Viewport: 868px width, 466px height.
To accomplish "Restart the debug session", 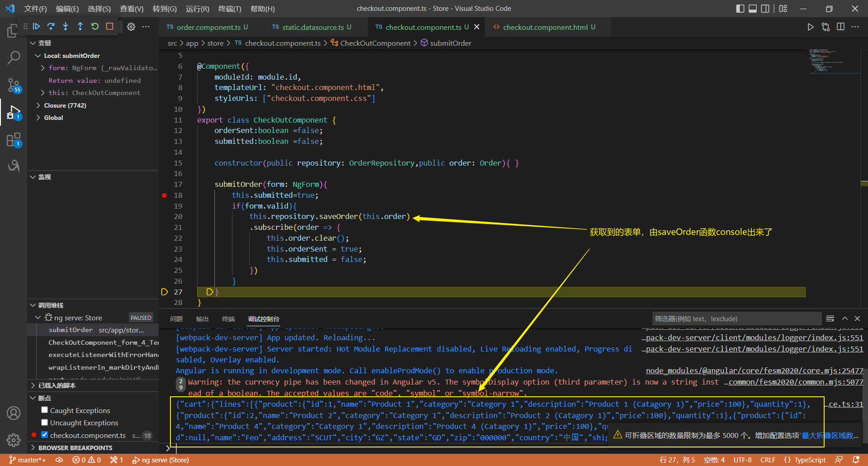I will pyautogui.click(x=95, y=27).
